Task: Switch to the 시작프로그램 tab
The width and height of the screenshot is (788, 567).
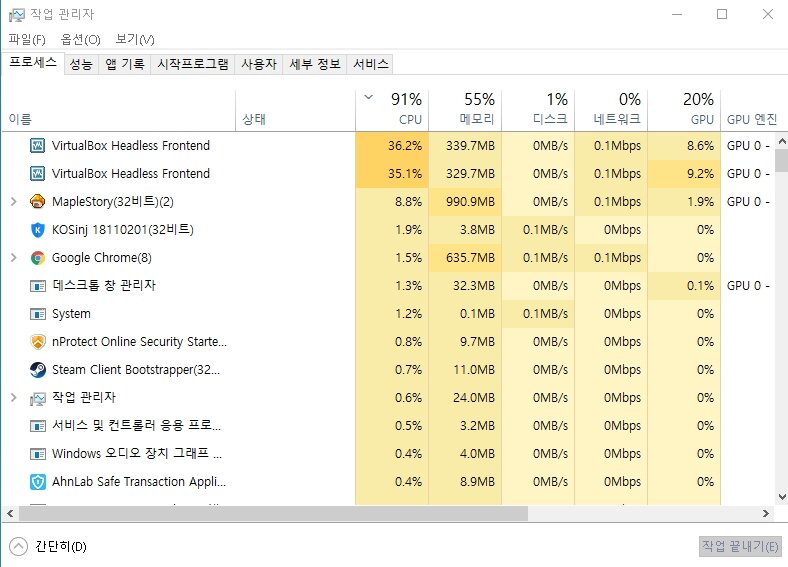Action: (193, 64)
